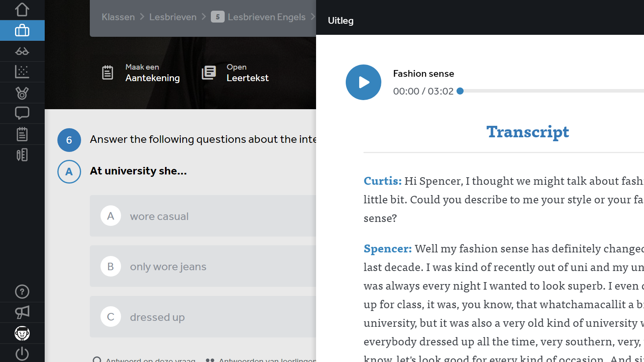644x362 pixels.
Task: Click the sub-question A circle badge
Action: (x=69, y=172)
